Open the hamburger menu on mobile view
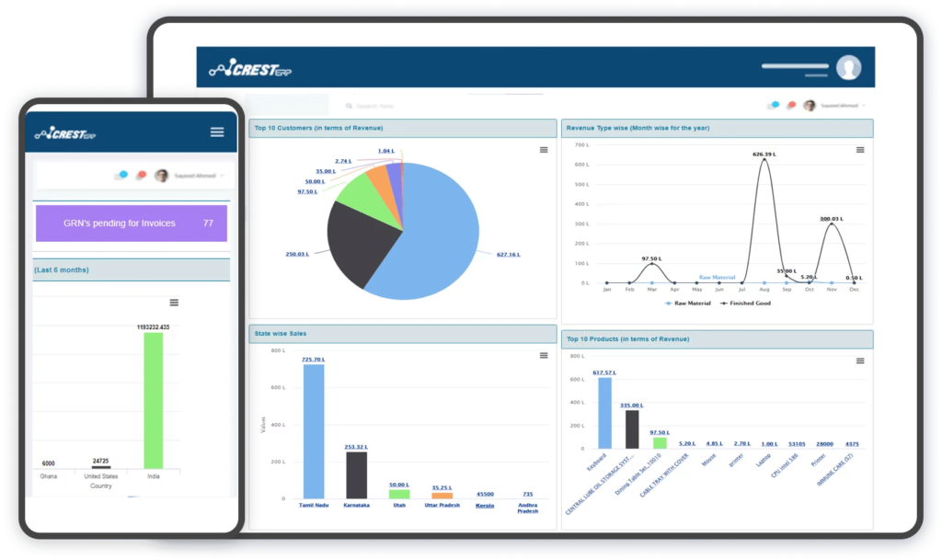 (217, 132)
